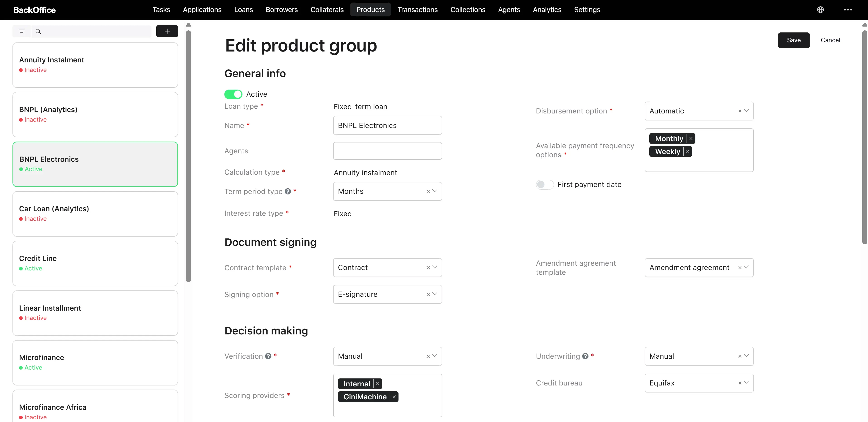This screenshot has width=868, height=422.
Task: Select the Credit Line product card
Action: (x=95, y=263)
